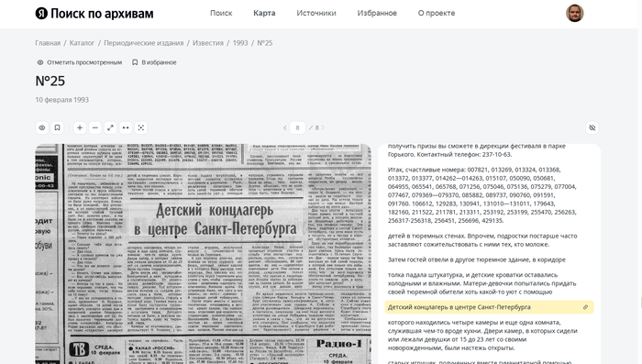Mark issue as viewed 'Отметить просмотренным'

[x=80, y=62]
